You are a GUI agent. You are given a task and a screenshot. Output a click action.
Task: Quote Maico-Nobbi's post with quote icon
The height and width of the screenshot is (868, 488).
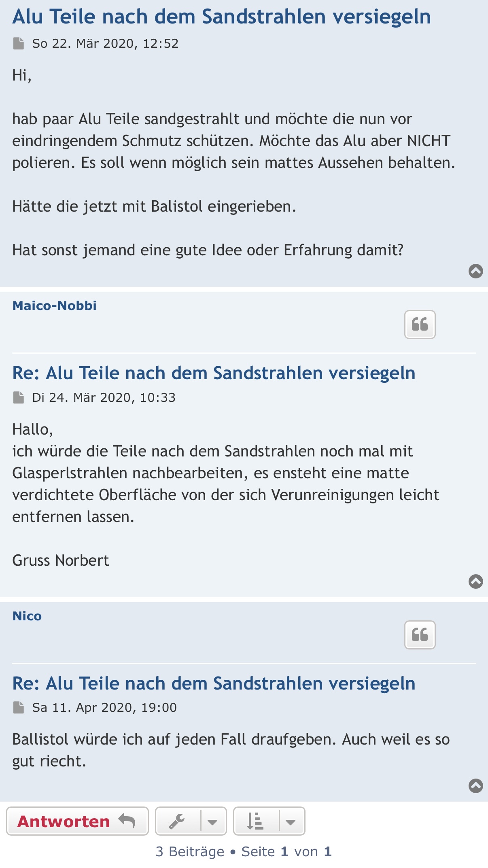coord(420,324)
